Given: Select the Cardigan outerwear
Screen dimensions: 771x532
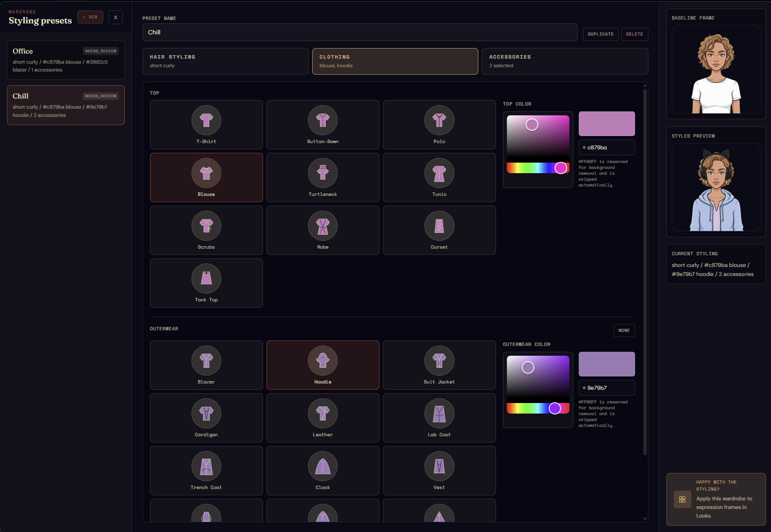Looking at the screenshot, I should 206,418.
